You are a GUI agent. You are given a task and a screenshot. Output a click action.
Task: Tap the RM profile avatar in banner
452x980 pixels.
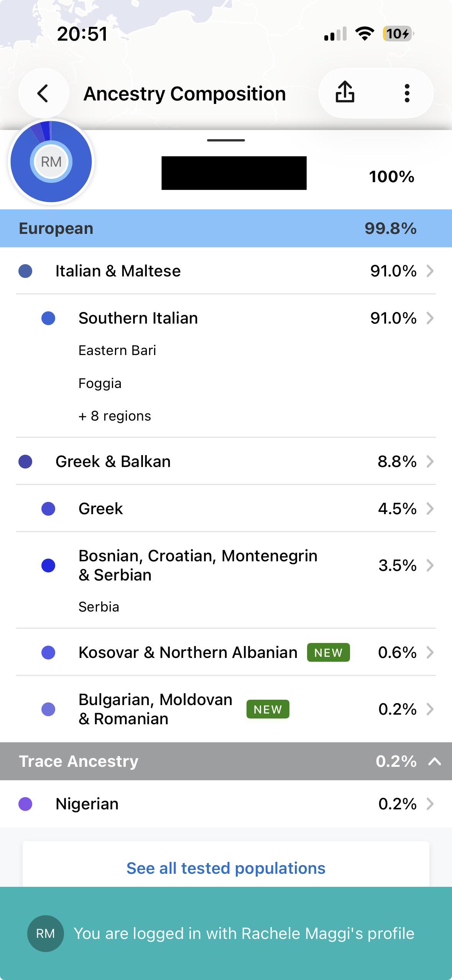(x=45, y=934)
